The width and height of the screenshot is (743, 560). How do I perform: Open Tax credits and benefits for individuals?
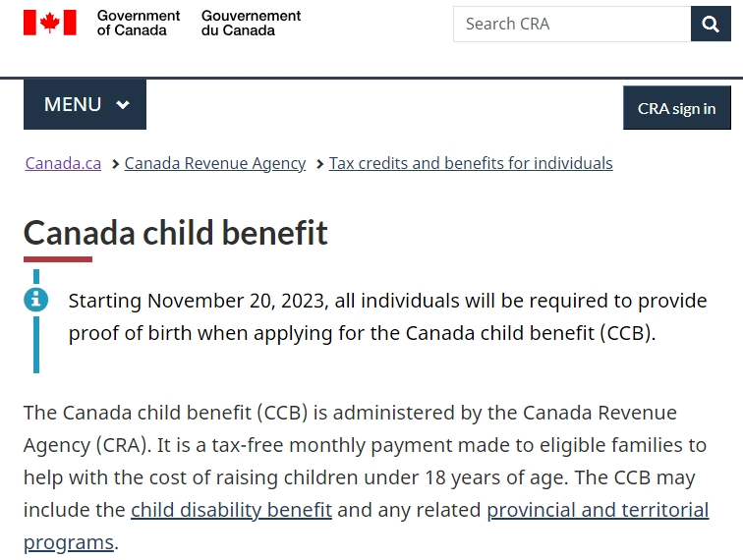(x=471, y=163)
